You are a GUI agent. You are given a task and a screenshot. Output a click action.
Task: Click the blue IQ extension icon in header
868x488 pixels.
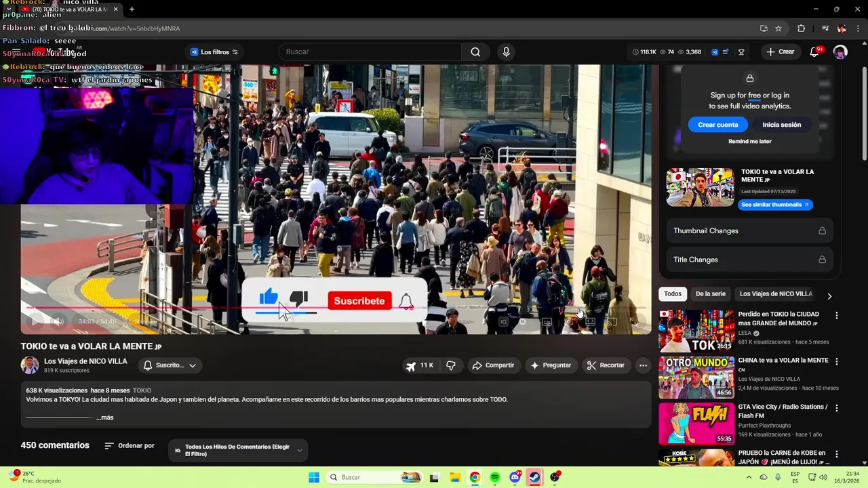pyautogui.click(x=714, y=52)
